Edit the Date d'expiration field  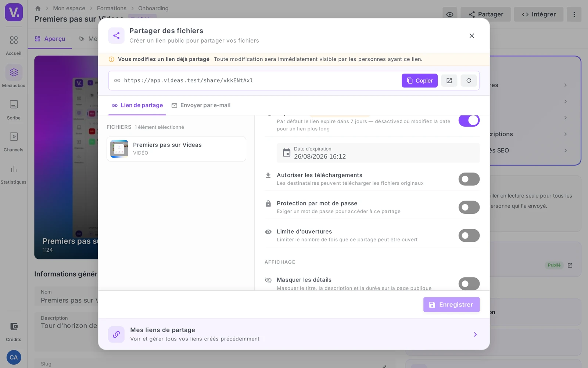tap(378, 153)
